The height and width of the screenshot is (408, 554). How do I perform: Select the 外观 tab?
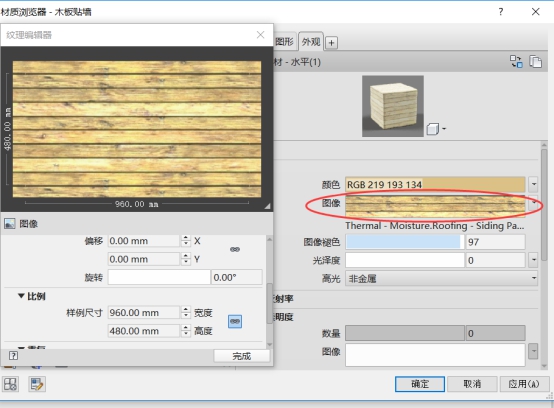click(x=311, y=42)
